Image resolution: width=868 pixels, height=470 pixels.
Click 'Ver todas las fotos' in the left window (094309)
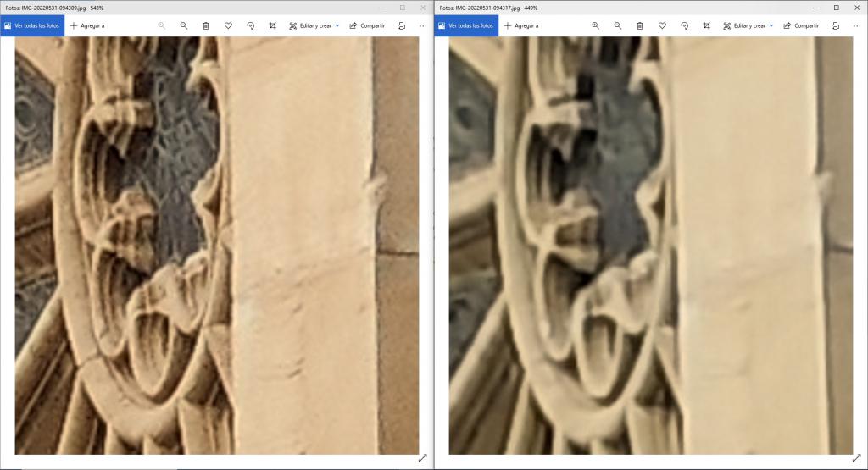click(x=33, y=25)
